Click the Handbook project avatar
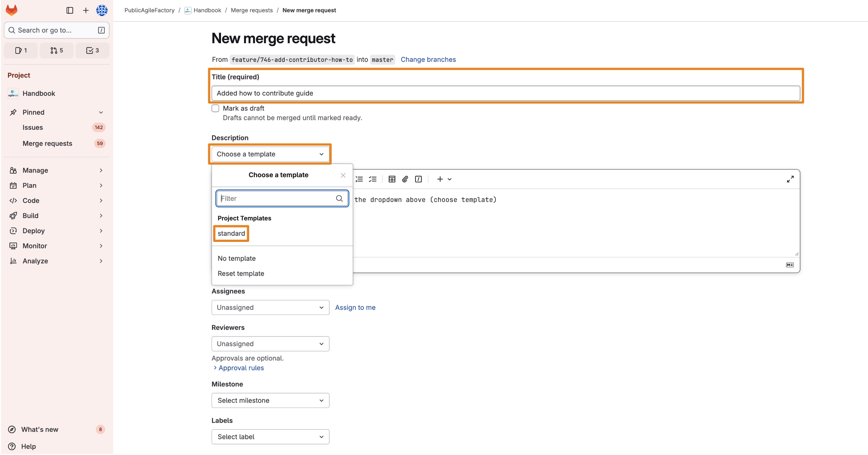This screenshot has height=455, width=868. coord(13,93)
